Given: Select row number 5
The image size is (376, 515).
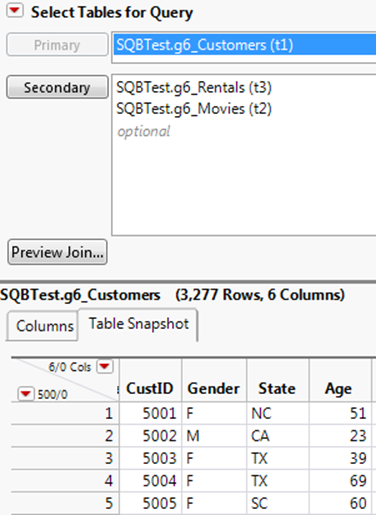Looking at the screenshot, I should coord(65,503).
